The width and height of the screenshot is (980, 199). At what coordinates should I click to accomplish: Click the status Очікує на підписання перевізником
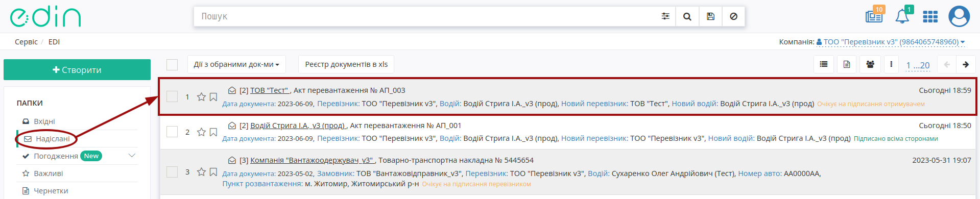pyautogui.click(x=476, y=184)
